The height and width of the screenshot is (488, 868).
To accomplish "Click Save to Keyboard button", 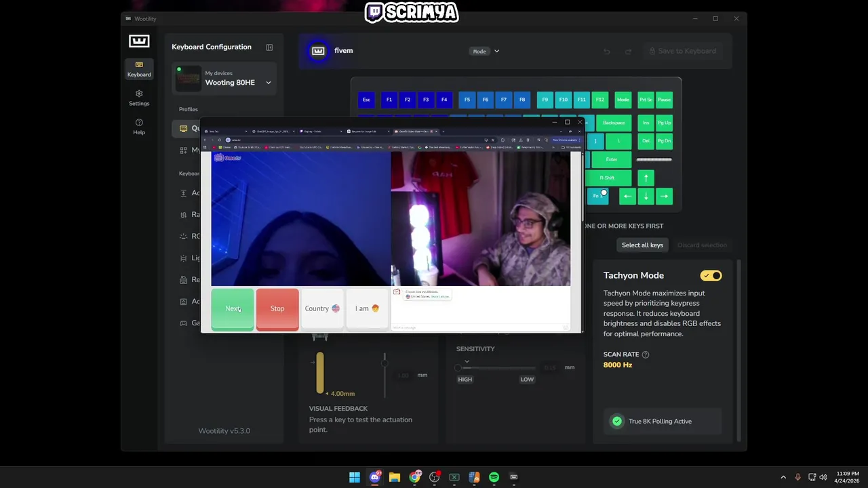I will coord(682,51).
